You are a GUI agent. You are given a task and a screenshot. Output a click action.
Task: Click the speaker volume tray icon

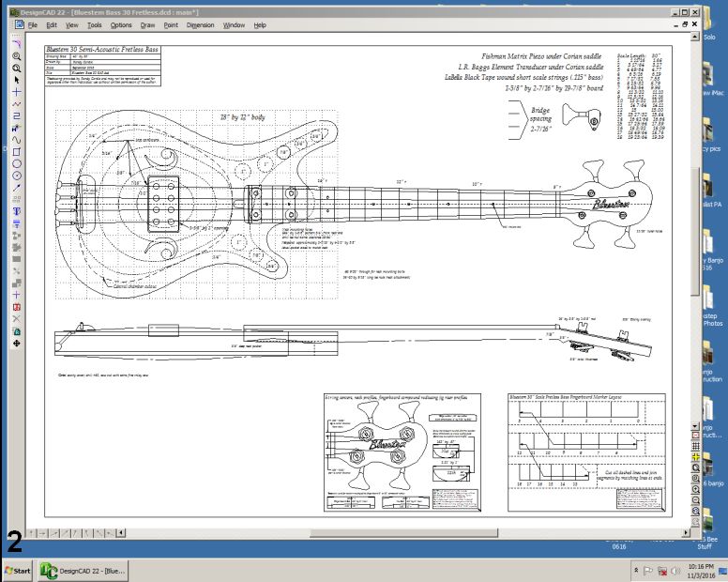[675, 571]
